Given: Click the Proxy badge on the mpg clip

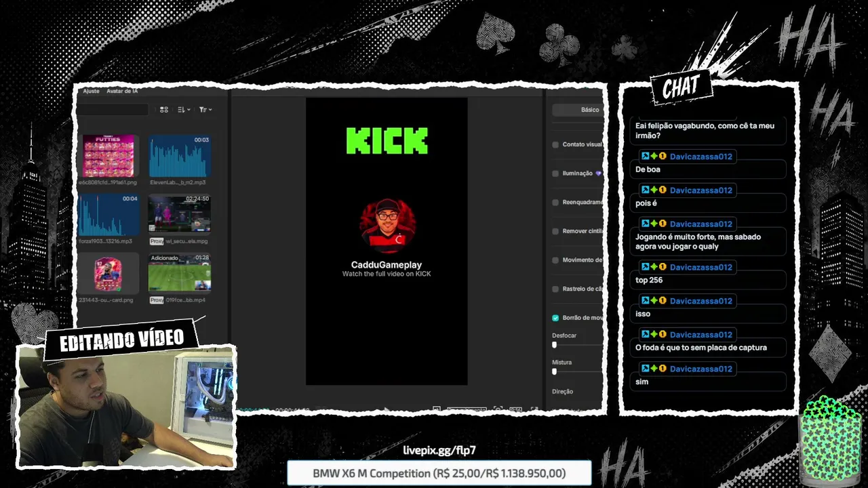Looking at the screenshot, I should click(157, 241).
